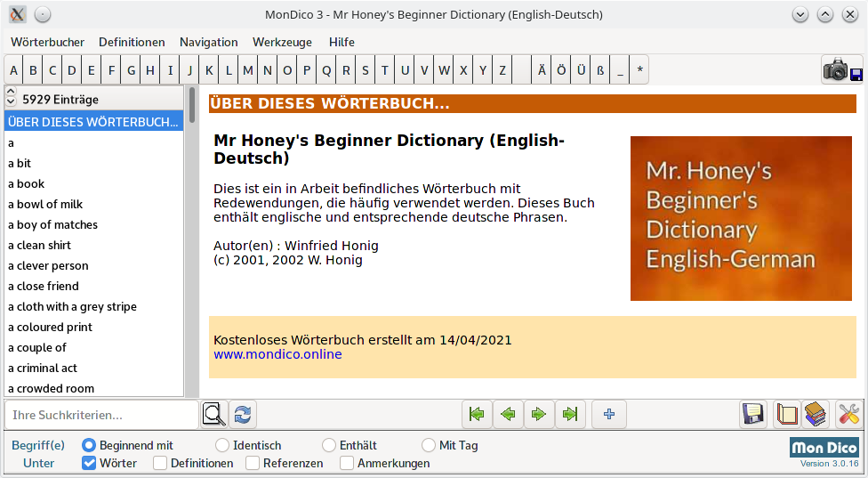
Task: Enable the 'Referenzen' checkbox
Action: pyautogui.click(x=253, y=463)
